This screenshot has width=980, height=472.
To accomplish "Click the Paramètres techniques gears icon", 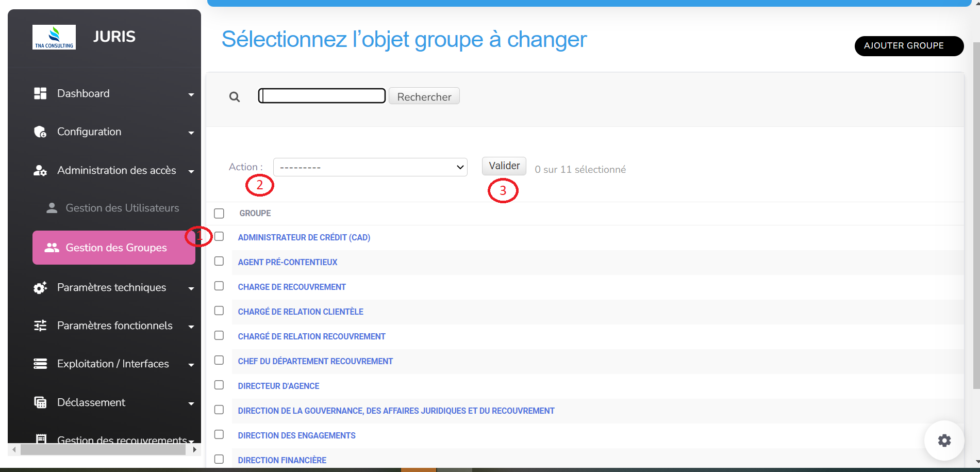I will [40, 288].
